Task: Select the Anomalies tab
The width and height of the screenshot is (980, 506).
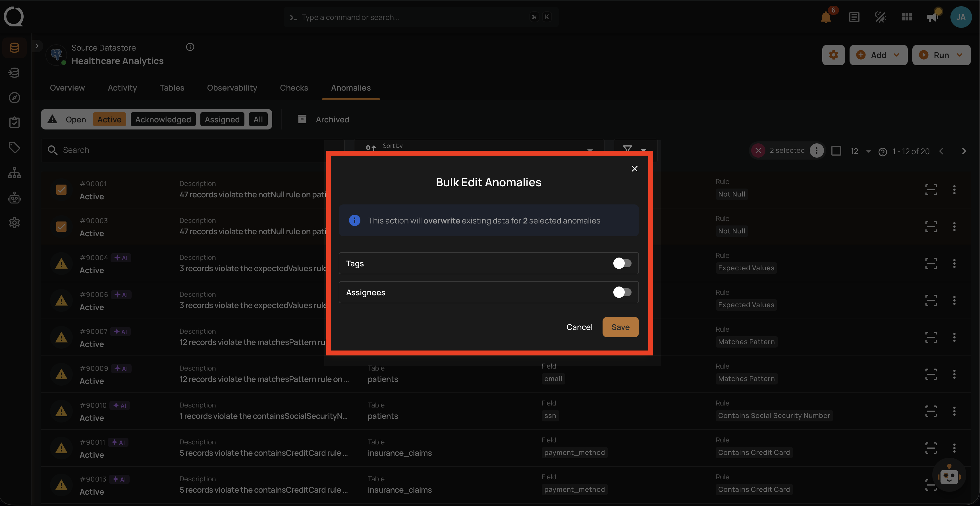Action: pos(350,88)
